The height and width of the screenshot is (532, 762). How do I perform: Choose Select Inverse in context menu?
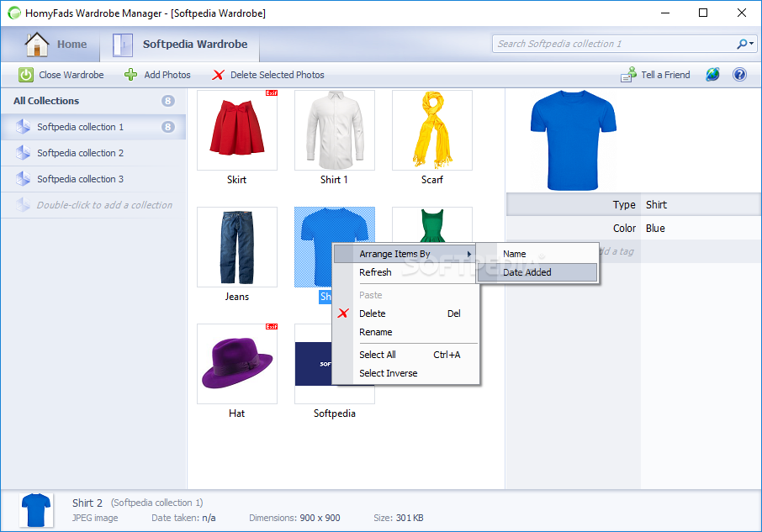point(405,373)
